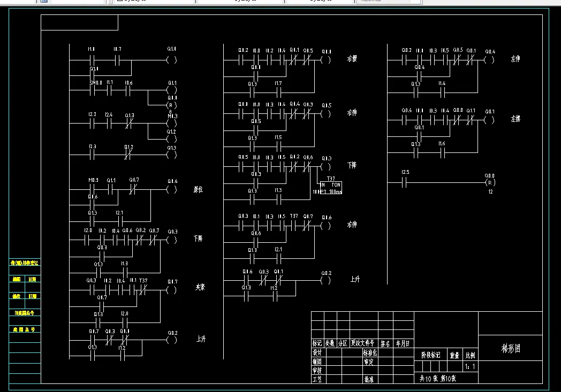
Task: Select the 阶段标记 header text
Action: (431, 355)
